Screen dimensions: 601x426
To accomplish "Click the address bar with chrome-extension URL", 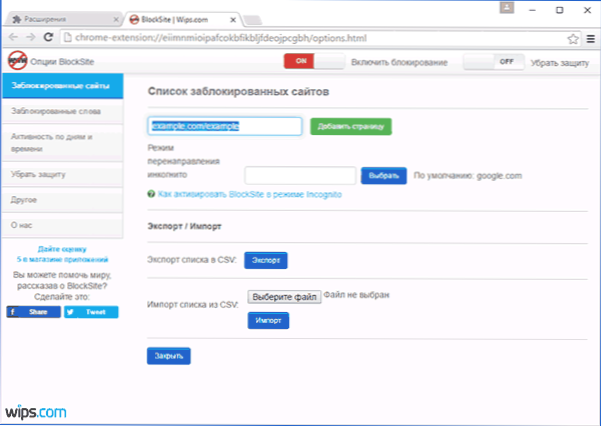I will tap(320, 38).
